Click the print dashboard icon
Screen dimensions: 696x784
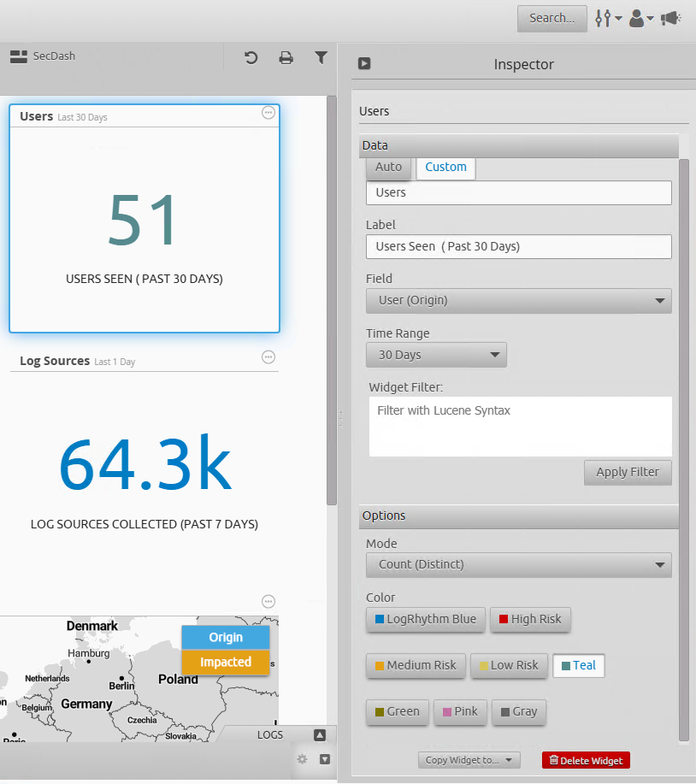pyautogui.click(x=286, y=57)
